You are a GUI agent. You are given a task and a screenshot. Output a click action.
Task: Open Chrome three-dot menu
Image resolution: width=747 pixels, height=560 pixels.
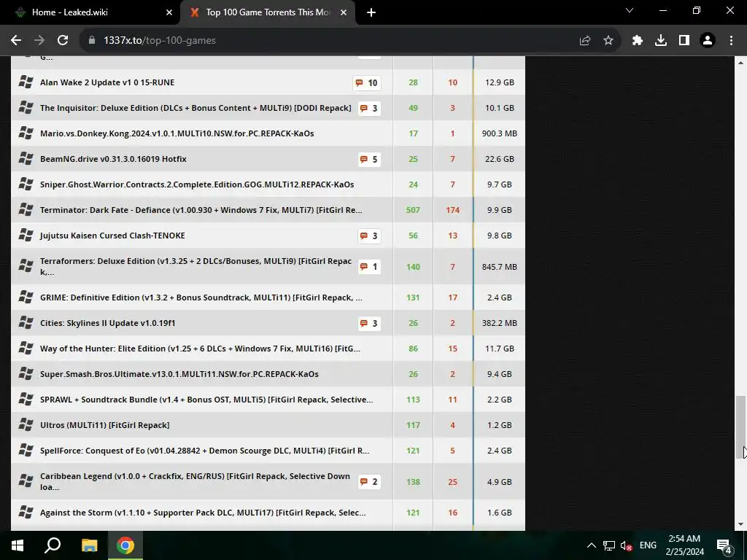pyautogui.click(x=731, y=41)
